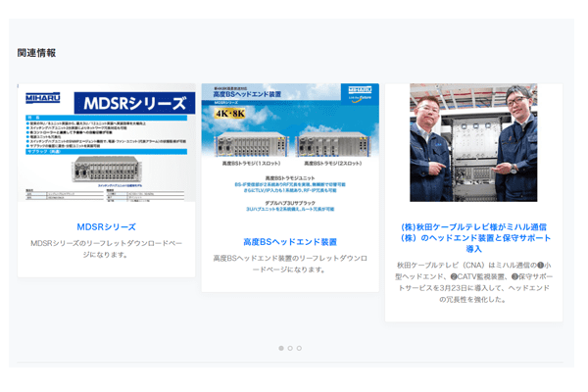Click the 秋田ケーブルテレビ(CNA) description paragraph
Screen dimensions: 588x392
point(473,282)
